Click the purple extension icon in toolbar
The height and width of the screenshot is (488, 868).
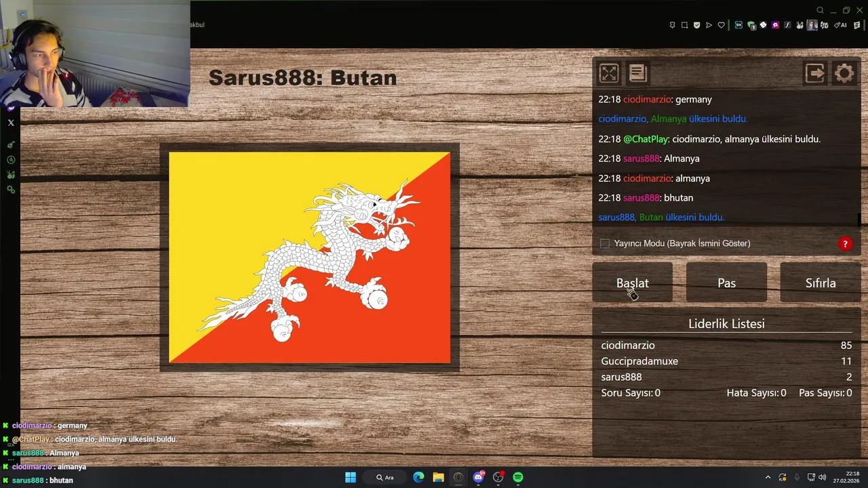point(775,25)
